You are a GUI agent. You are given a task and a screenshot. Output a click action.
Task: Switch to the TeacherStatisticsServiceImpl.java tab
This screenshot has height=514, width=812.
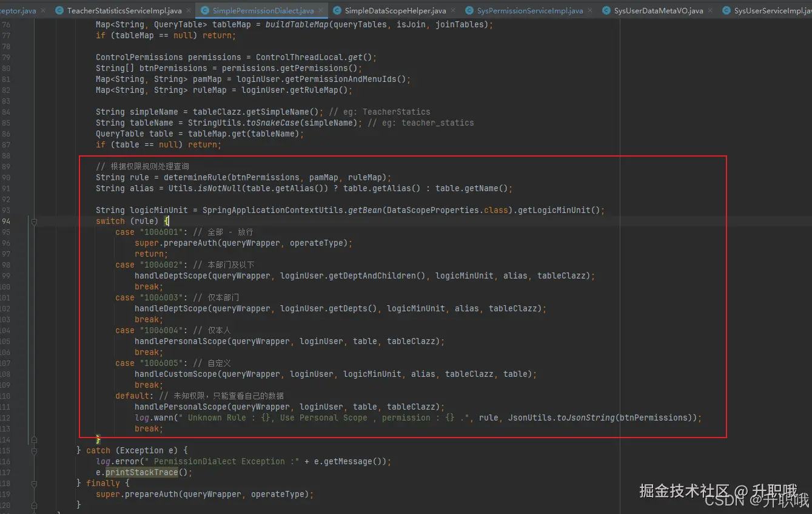click(x=124, y=11)
